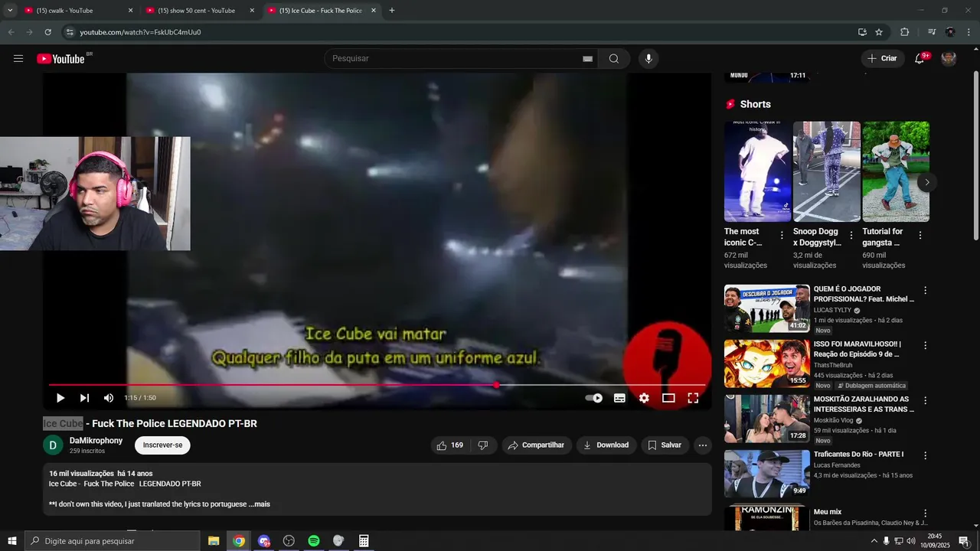Open the browser extensions puzzle icon
980x551 pixels.
click(904, 32)
